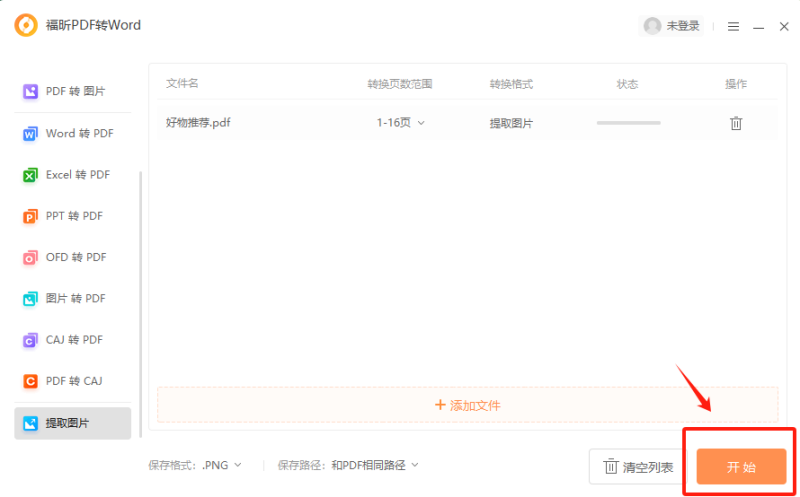Click the PDF 转 图片 sidebar icon
The width and height of the screenshot is (800, 497).
point(30,92)
